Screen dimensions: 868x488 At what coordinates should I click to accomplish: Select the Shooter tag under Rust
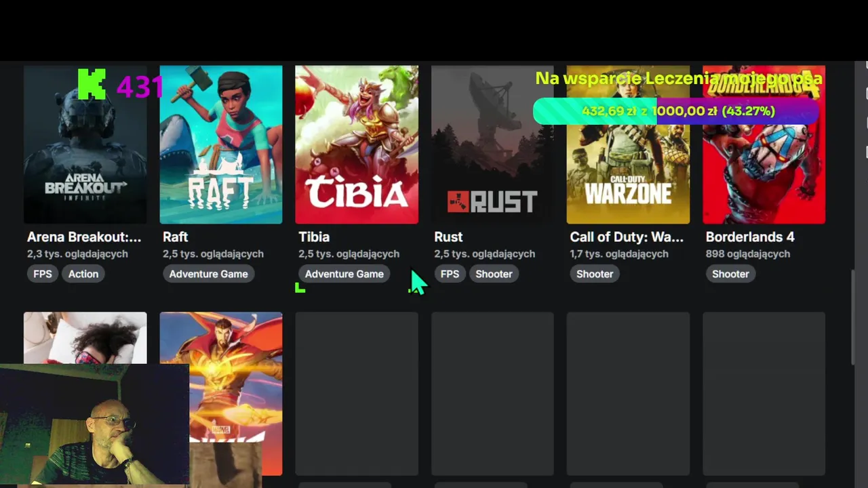(494, 274)
